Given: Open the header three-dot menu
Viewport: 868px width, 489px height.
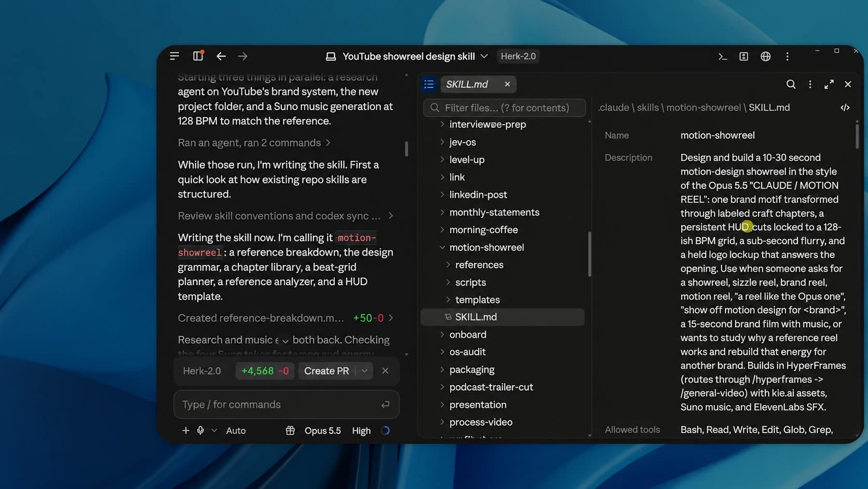Looking at the screenshot, I should pyautogui.click(x=787, y=57).
